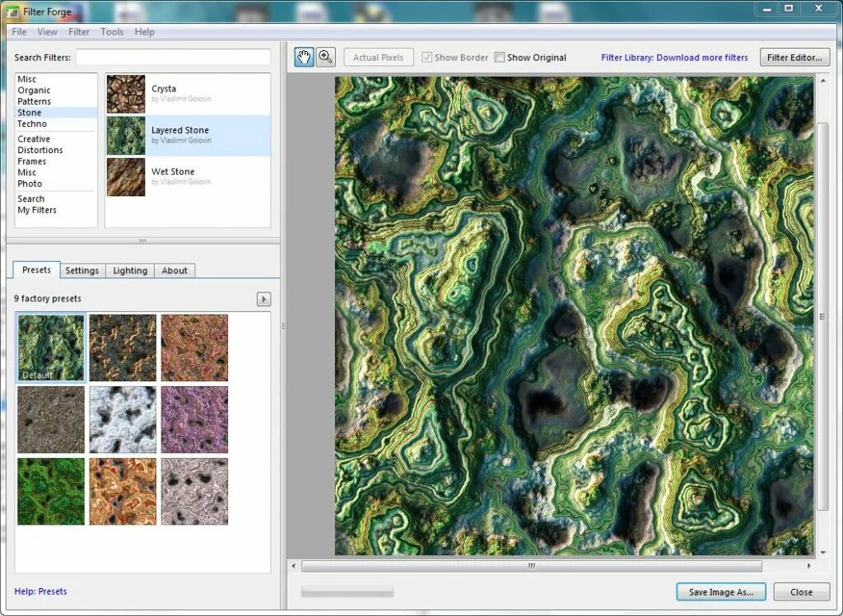Click the scroll left arrow below preview
The height and width of the screenshot is (616, 843).
(x=294, y=566)
